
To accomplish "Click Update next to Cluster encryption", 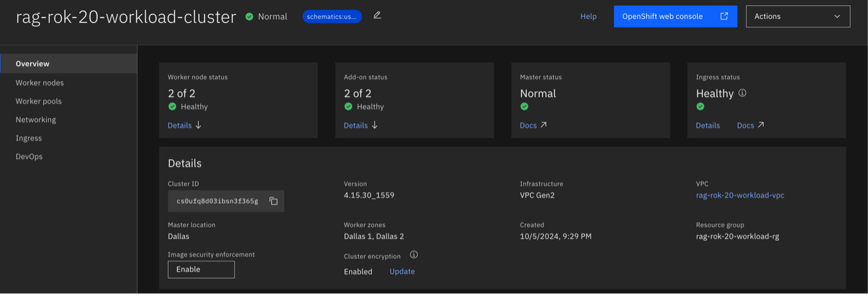I will (x=402, y=272).
